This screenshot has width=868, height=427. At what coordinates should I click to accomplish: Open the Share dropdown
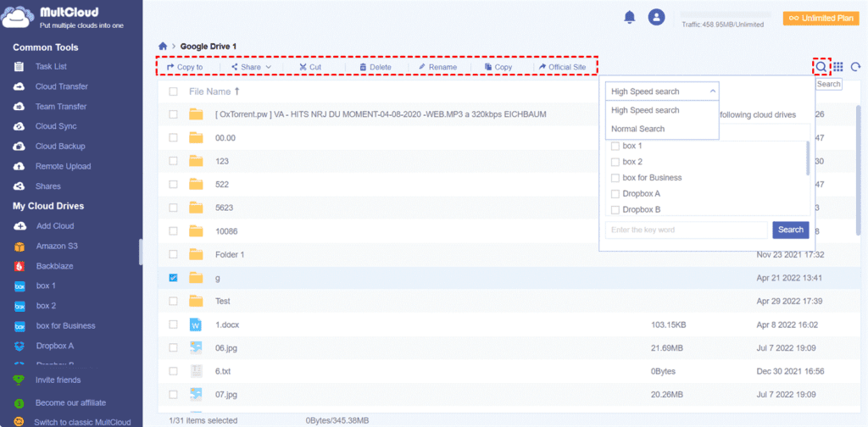[x=251, y=67]
